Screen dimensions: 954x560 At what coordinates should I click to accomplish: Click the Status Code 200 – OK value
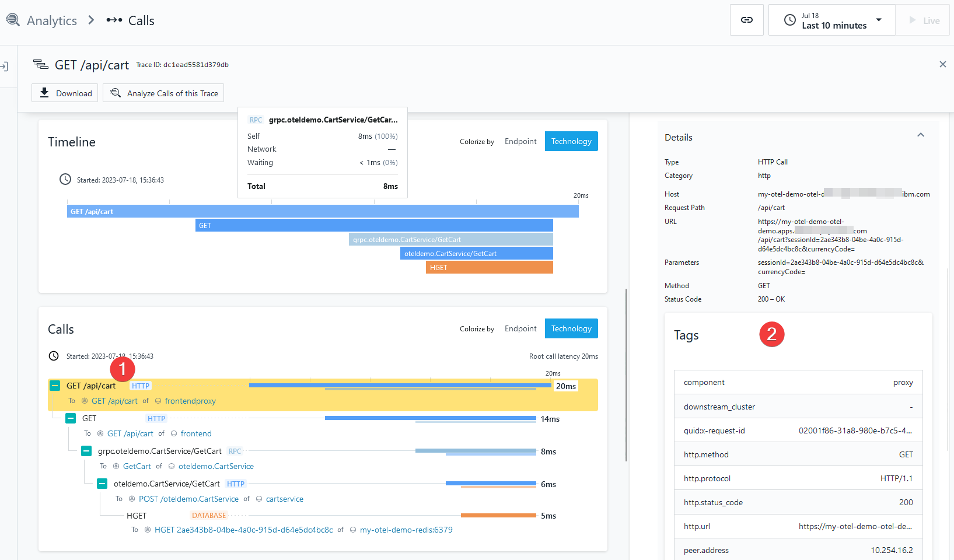[x=771, y=299]
